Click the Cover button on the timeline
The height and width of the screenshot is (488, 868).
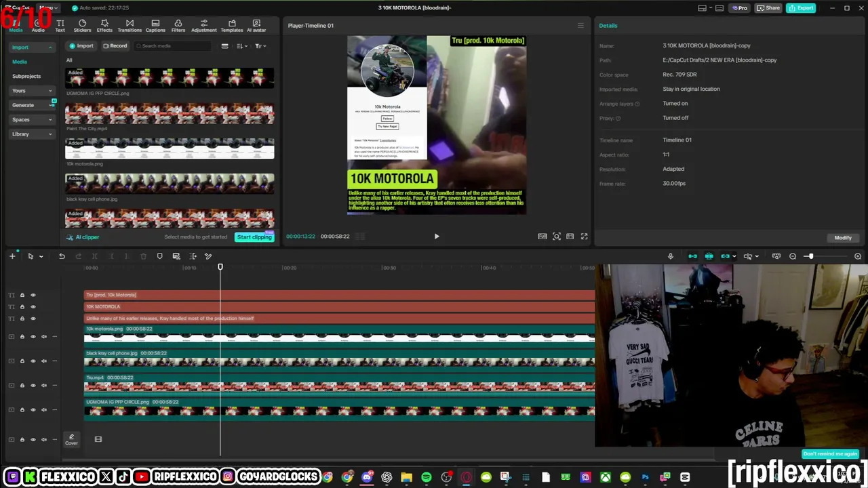click(71, 439)
